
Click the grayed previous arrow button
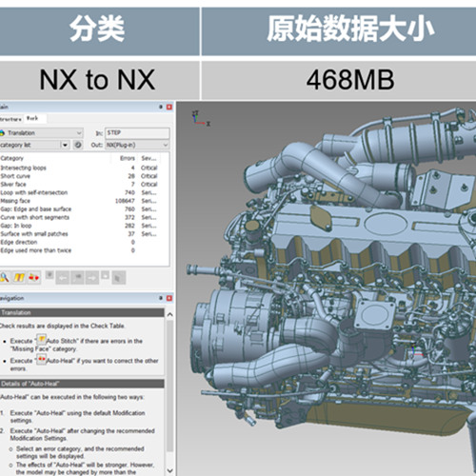click(x=63, y=278)
